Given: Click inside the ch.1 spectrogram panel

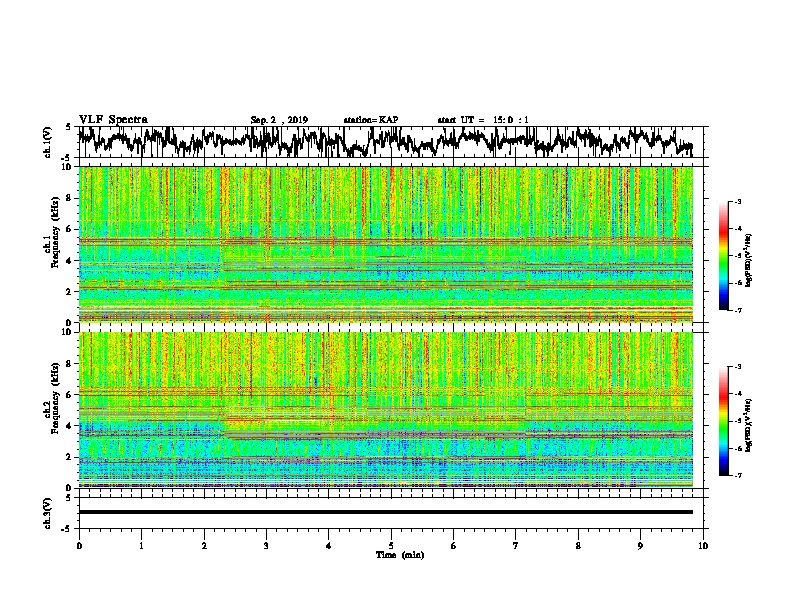Looking at the screenshot, I should tap(386, 244).
